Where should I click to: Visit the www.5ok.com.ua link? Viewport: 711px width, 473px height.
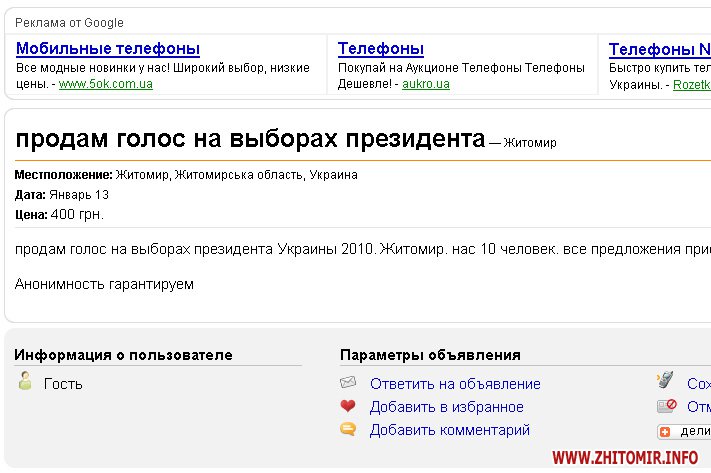coord(105,84)
